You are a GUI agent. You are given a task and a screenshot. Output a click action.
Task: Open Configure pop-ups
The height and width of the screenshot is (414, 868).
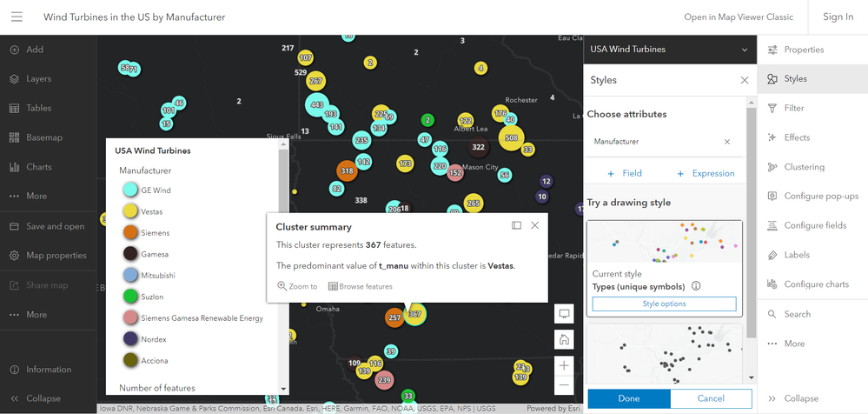point(812,197)
